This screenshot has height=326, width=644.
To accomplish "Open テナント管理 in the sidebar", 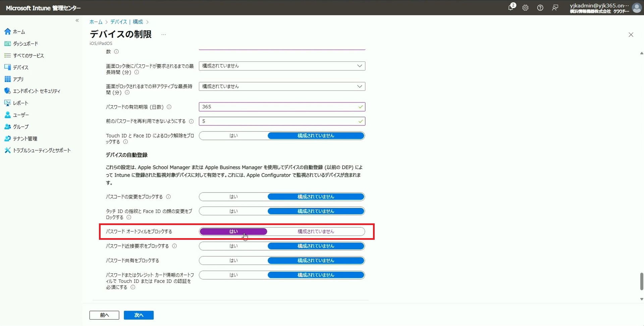I will (x=25, y=139).
